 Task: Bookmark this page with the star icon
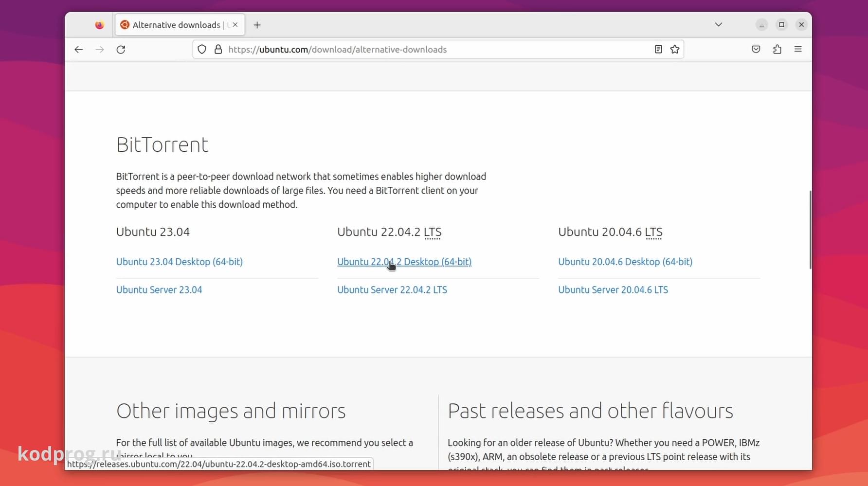(x=675, y=49)
